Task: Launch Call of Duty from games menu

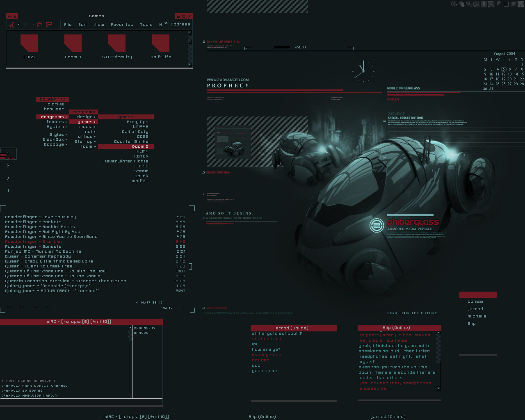Action: [x=126, y=132]
